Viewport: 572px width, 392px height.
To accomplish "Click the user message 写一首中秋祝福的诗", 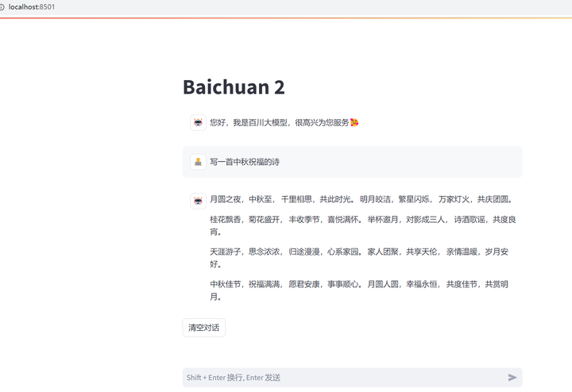I will [x=245, y=162].
